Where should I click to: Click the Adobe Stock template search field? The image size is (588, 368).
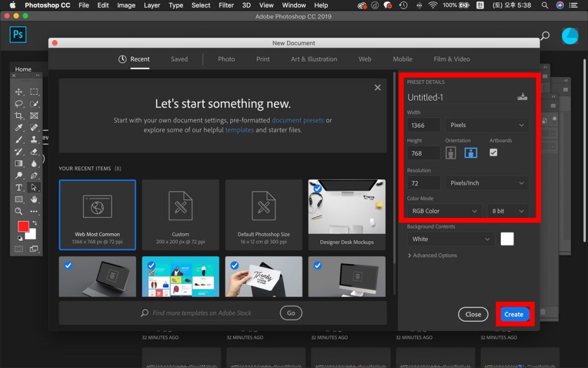point(214,313)
